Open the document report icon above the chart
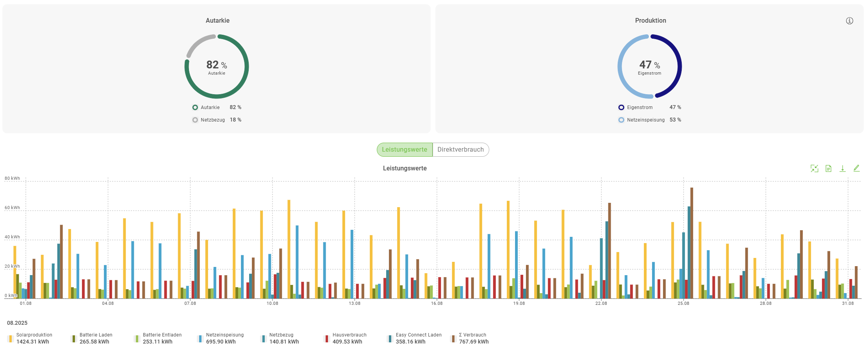868x349 pixels. click(x=828, y=168)
